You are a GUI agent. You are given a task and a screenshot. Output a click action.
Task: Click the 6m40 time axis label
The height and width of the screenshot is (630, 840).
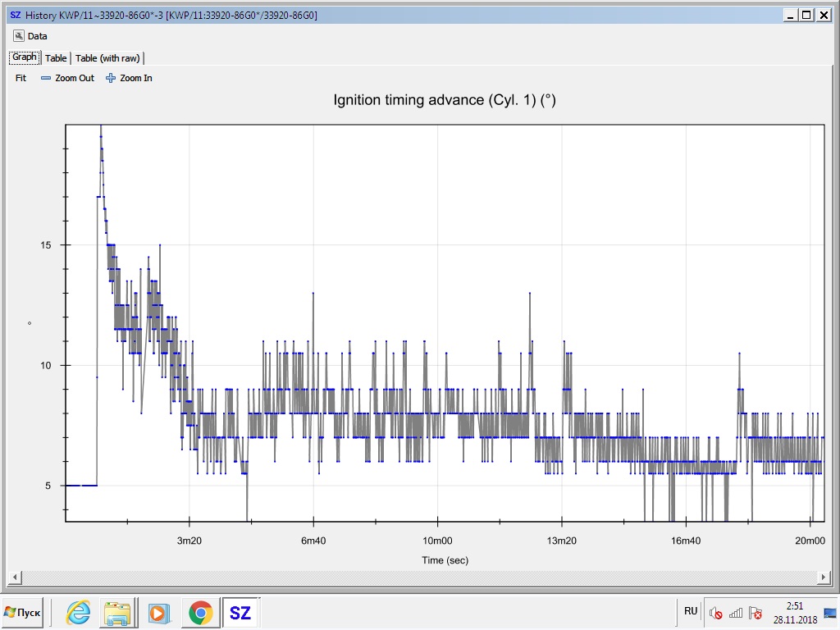tap(313, 541)
